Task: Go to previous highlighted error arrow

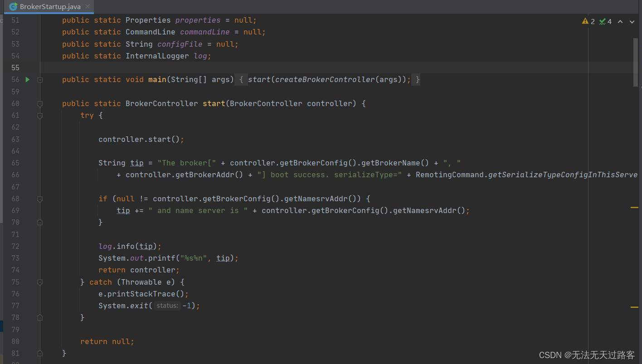Action: 620,21
